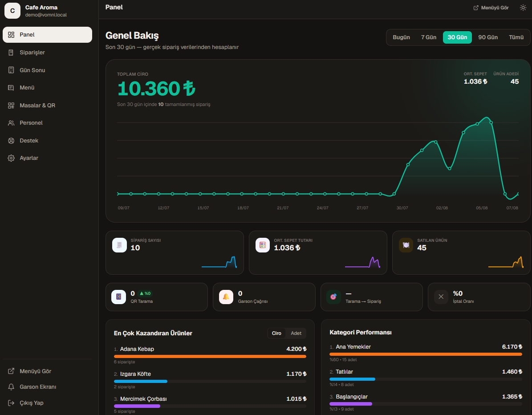Click the Panel grid icon in sidebar
This screenshot has height=415, width=532.
pos(11,35)
